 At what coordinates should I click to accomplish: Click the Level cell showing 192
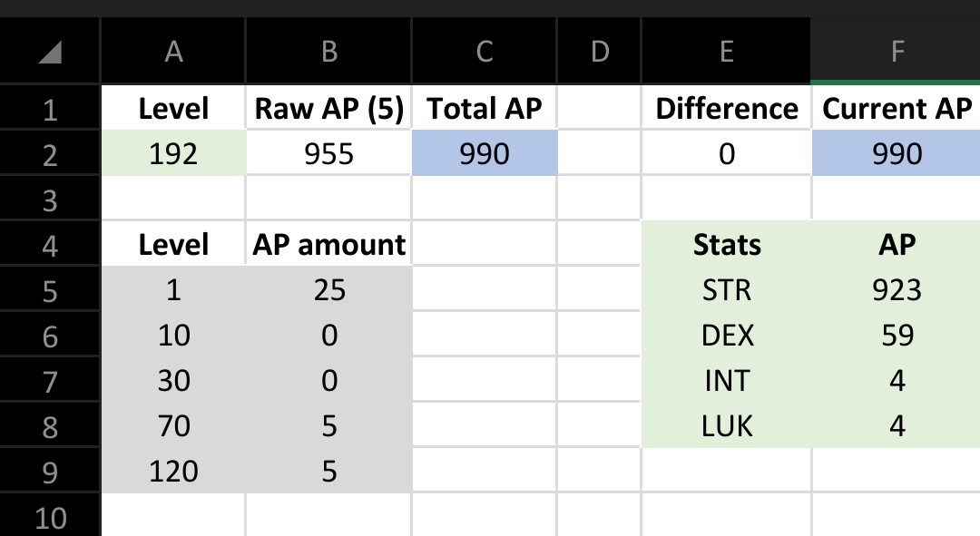pos(172,154)
